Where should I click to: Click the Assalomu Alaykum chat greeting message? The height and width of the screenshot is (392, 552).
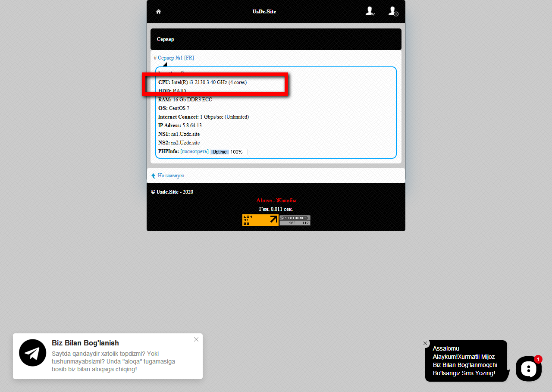coord(465,361)
